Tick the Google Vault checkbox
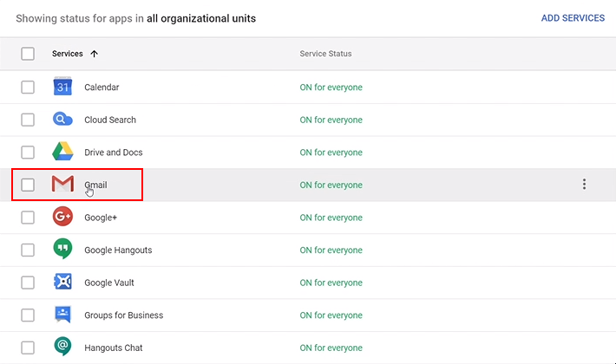 [28, 283]
